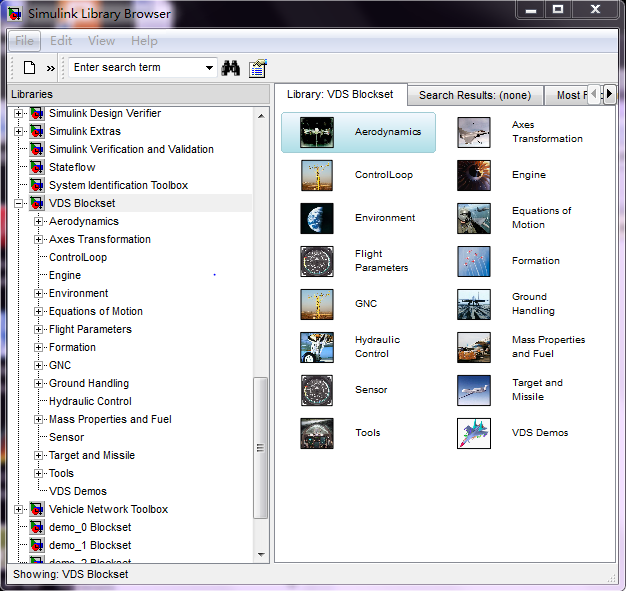
Task: Open the Axes Transformation block icon
Action: (x=473, y=133)
